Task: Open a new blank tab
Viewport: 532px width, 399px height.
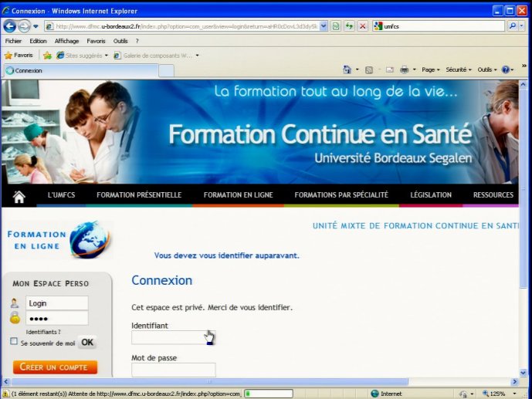Action: coord(166,71)
